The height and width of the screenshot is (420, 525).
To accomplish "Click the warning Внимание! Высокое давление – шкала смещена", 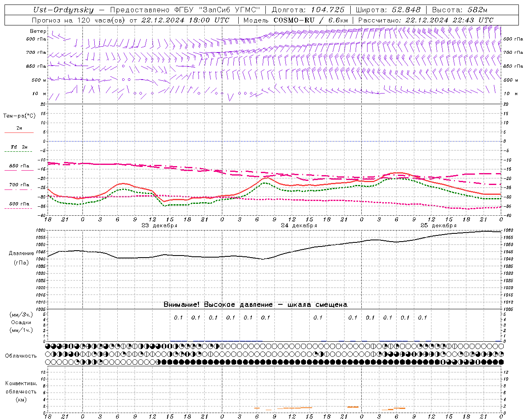I will (256, 305).
